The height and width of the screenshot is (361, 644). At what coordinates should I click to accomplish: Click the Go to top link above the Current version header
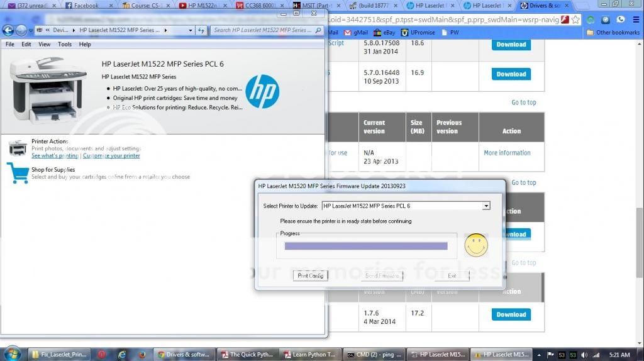(x=524, y=103)
